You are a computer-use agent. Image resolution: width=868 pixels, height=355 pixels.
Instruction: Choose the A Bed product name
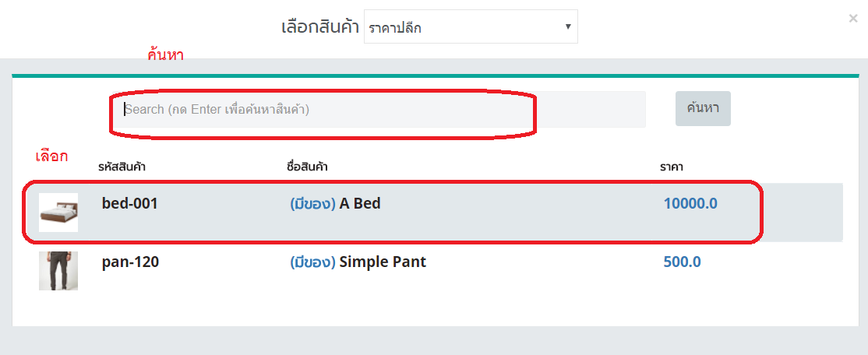point(360,204)
